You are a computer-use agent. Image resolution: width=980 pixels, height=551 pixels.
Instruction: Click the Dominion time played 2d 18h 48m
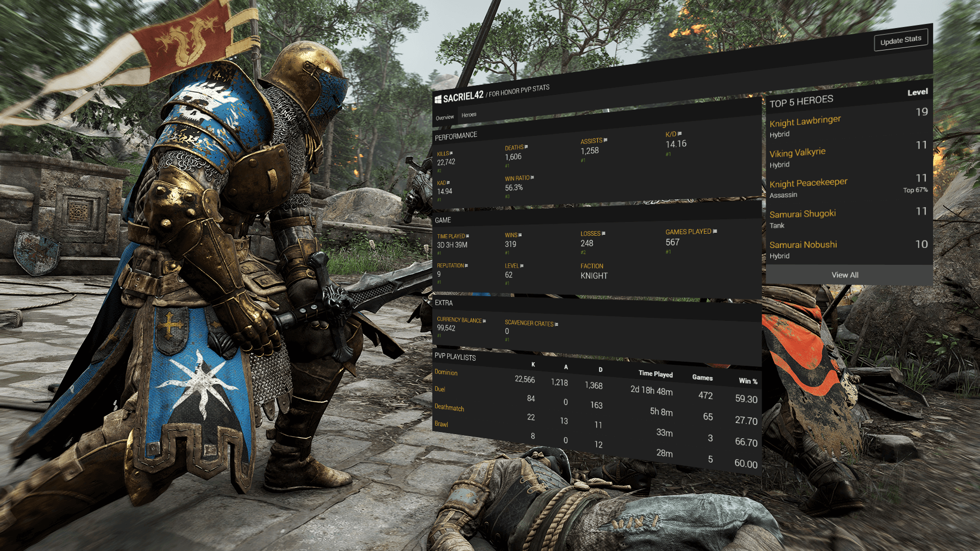(651, 390)
